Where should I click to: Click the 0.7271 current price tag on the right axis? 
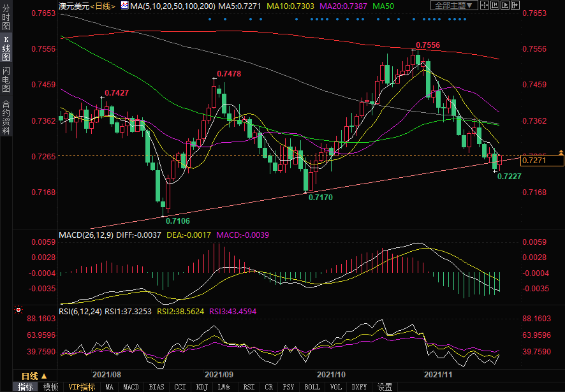(542, 161)
